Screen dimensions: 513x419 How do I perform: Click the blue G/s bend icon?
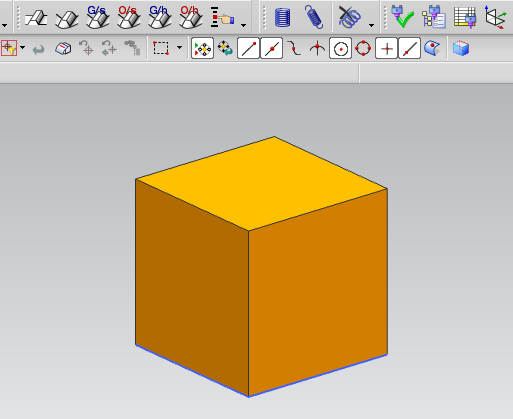(98, 17)
